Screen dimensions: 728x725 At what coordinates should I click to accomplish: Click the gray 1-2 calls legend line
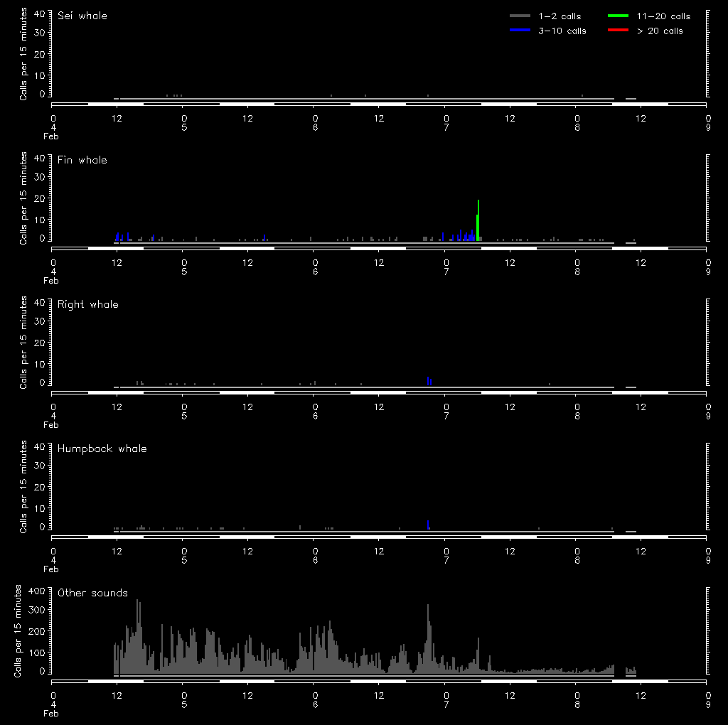[x=520, y=16]
